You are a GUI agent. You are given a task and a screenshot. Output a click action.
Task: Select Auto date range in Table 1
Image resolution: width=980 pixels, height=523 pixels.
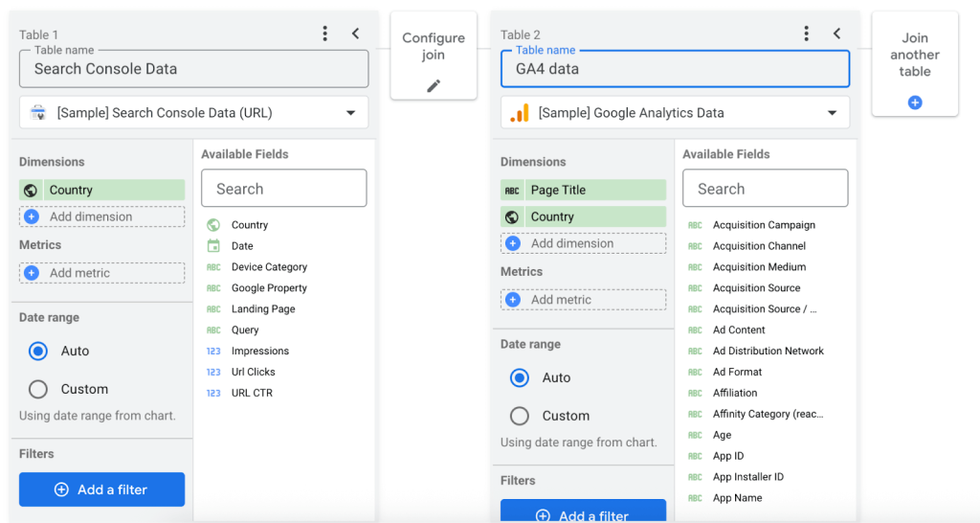click(38, 351)
